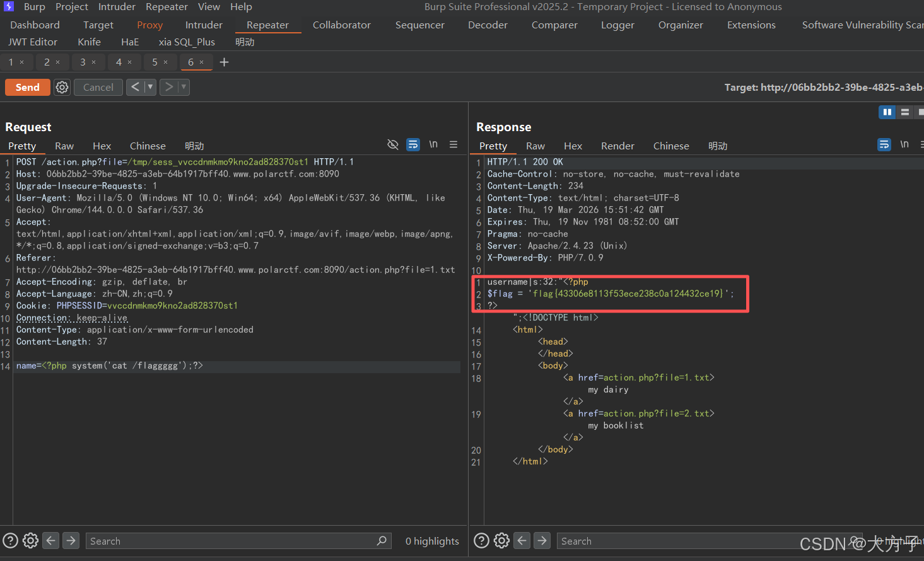Click the Cancel button
This screenshot has width=924, height=561.
pos(98,87)
